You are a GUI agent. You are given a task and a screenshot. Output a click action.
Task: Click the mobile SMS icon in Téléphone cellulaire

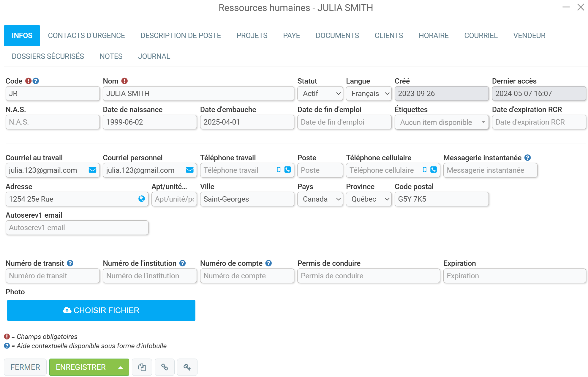425,169
